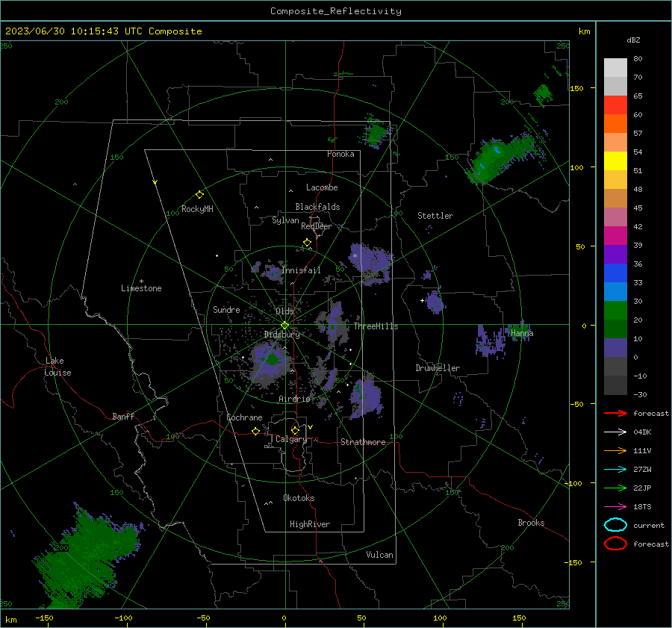The width and height of the screenshot is (672, 628).
Task: Click the Composite_Reflectivity title
Action: coord(336,11)
